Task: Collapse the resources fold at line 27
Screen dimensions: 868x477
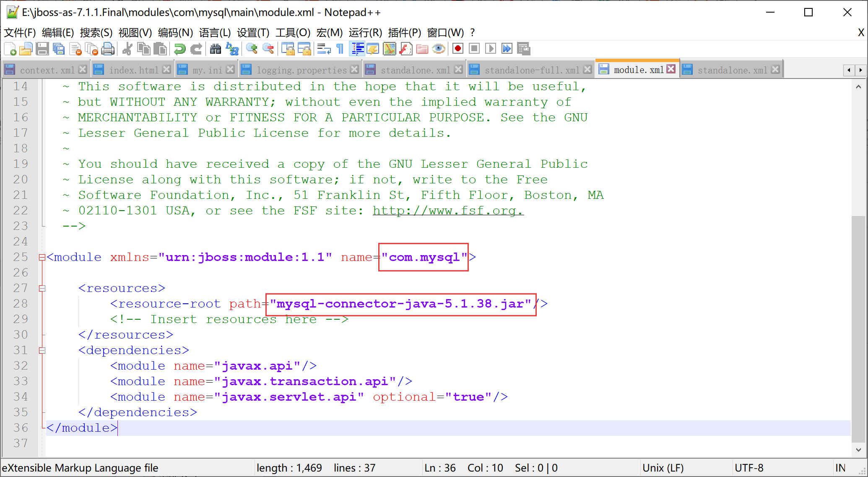Action: click(x=42, y=288)
